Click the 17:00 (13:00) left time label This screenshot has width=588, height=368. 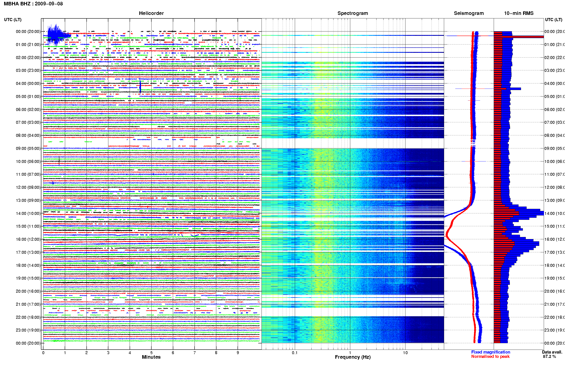pos(28,252)
